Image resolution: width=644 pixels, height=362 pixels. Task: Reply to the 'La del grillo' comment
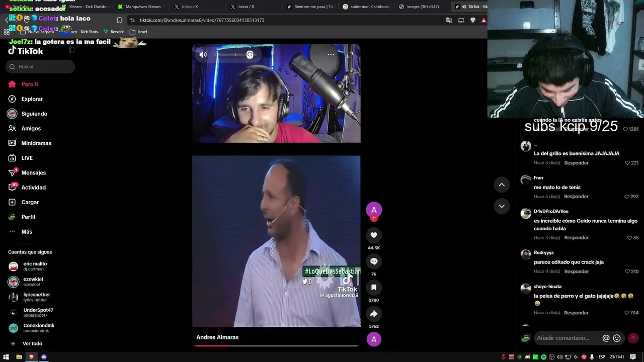[576, 163]
